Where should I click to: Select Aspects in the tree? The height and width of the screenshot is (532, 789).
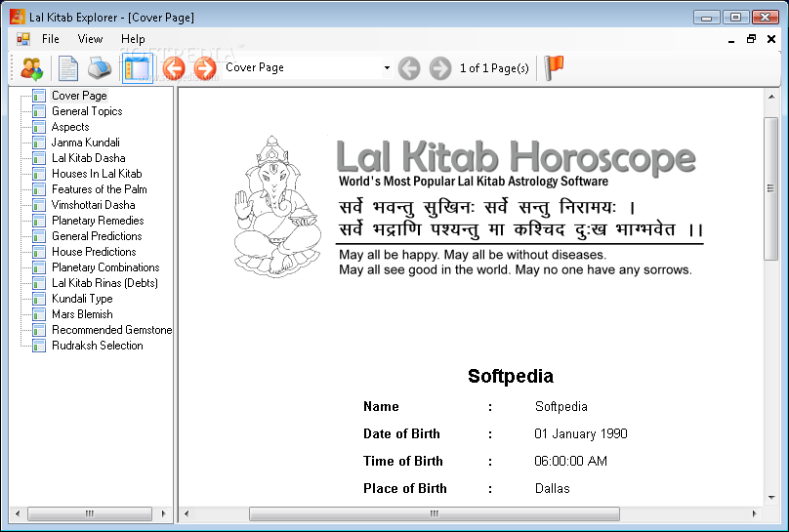[x=70, y=127]
